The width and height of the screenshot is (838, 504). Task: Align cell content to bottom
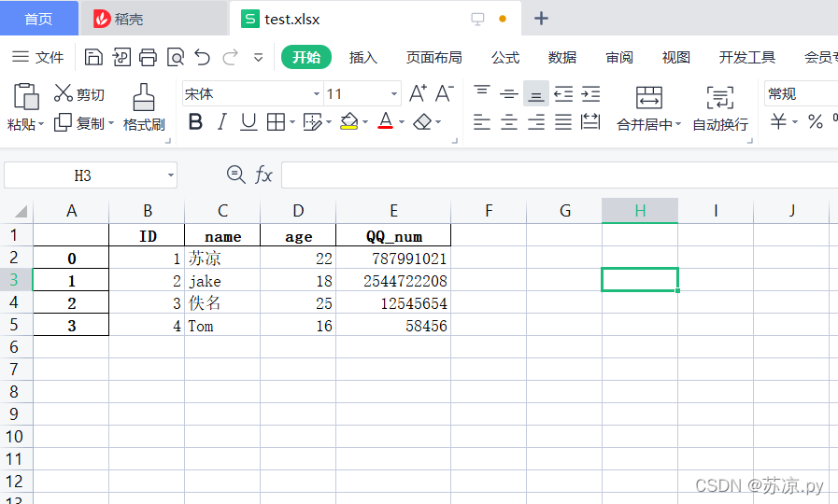click(536, 94)
